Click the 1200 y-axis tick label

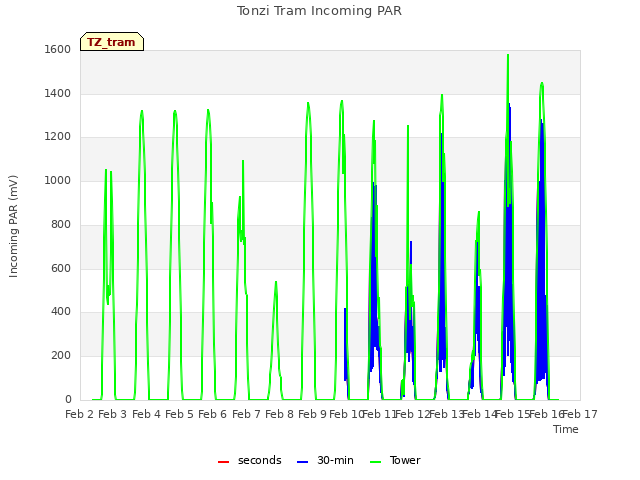tap(58, 137)
